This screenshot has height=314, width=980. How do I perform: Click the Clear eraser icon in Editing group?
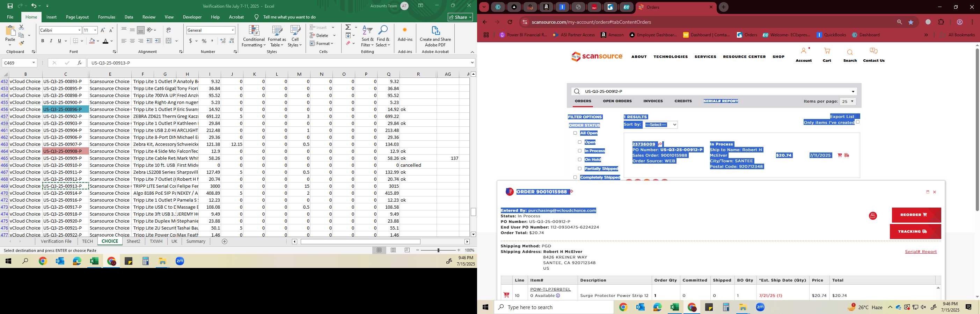click(x=348, y=43)
